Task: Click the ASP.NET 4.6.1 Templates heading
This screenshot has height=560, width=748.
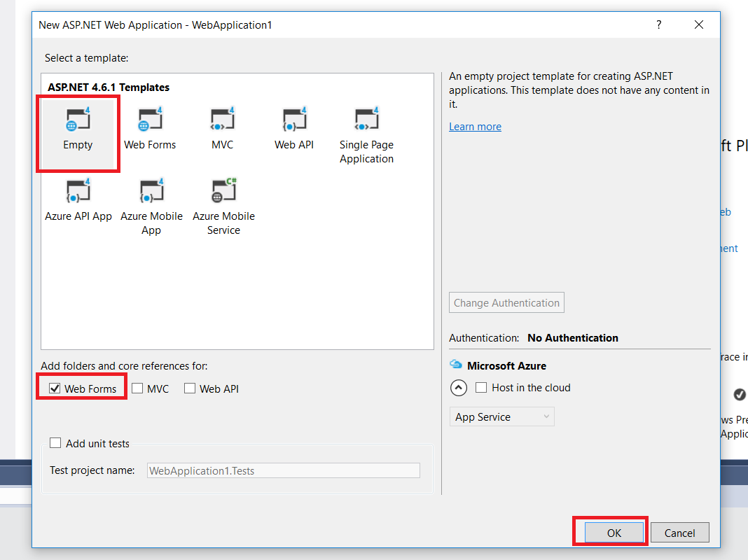Action: point(109,87)
